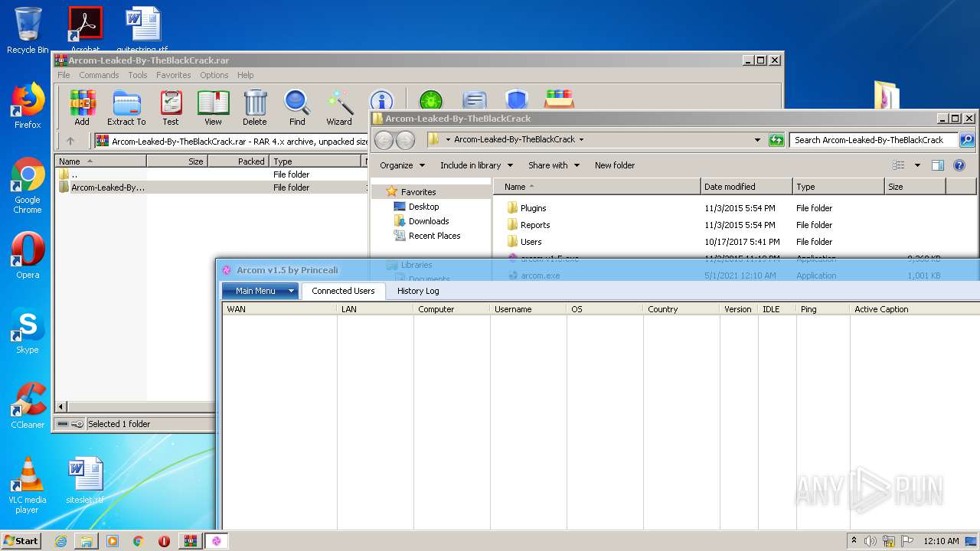Open the Organize dropdown in Explorer
Image resolution: width=980 pixels, height=551 pixels.
coord(402,165)
